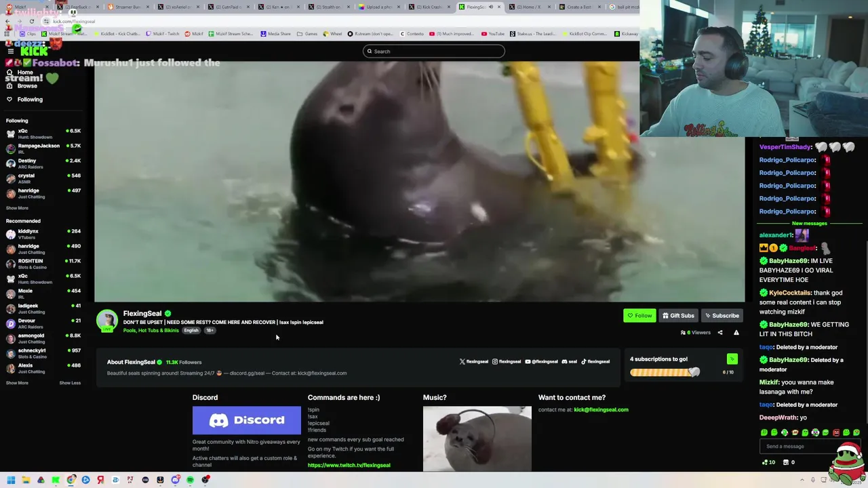Click the KyleCocktails username in chat
Viewport: 868px width, 488px height.
(x=790, y=293)
